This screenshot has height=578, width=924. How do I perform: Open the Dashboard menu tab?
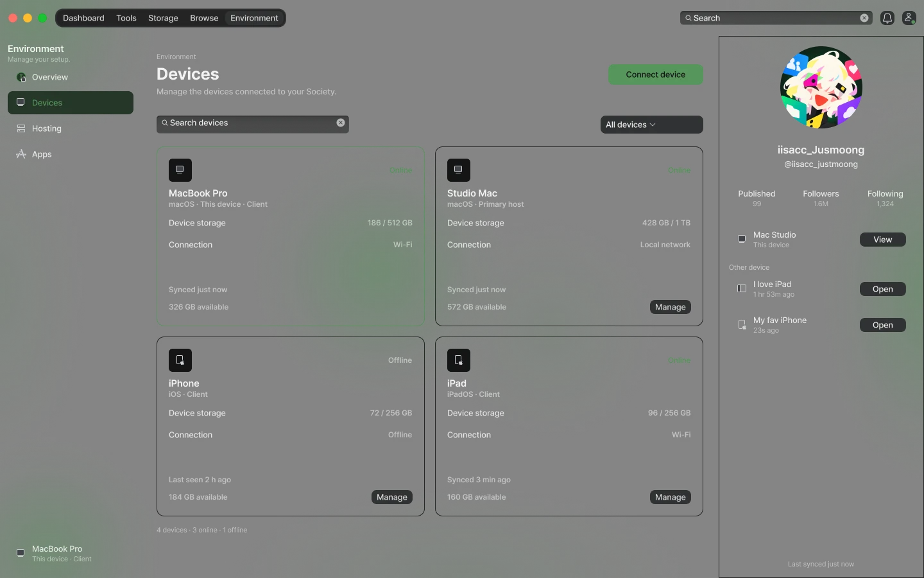pyautogui.click(x=83, y=18)
